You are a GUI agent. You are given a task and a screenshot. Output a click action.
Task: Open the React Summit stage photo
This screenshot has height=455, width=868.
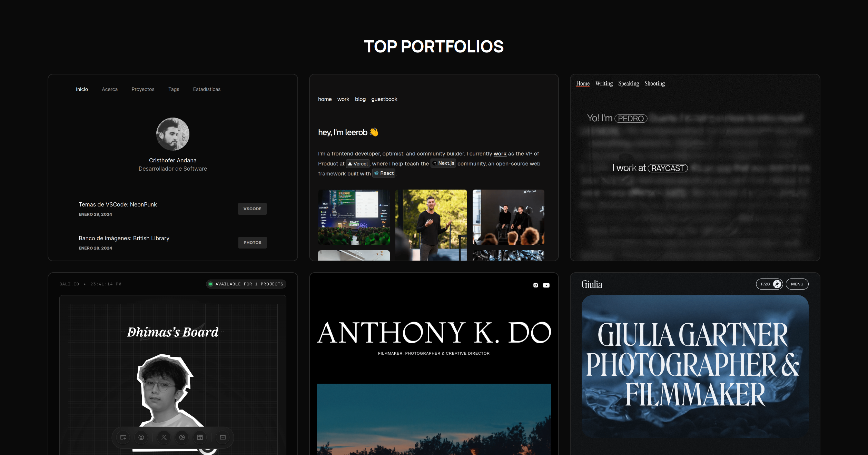click(x=354, y=217)
